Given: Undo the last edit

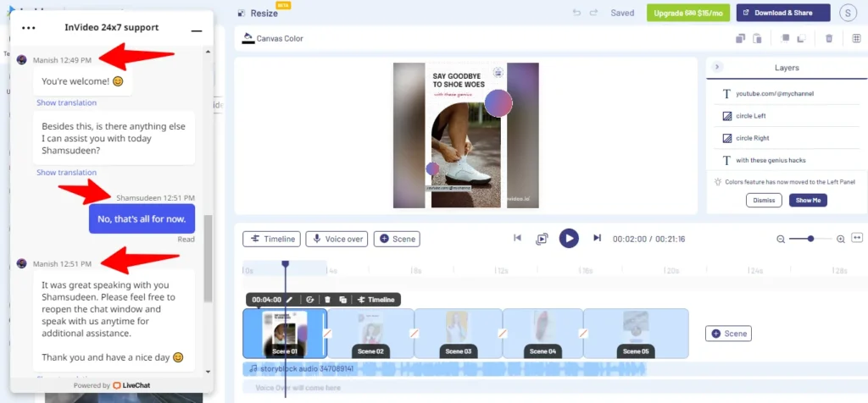Looking at the screenshot, I should coord(576,13).
